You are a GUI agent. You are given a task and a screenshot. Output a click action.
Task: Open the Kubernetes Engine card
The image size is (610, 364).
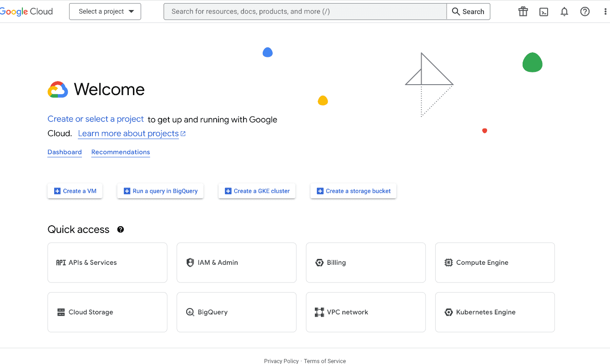[495, 312]
